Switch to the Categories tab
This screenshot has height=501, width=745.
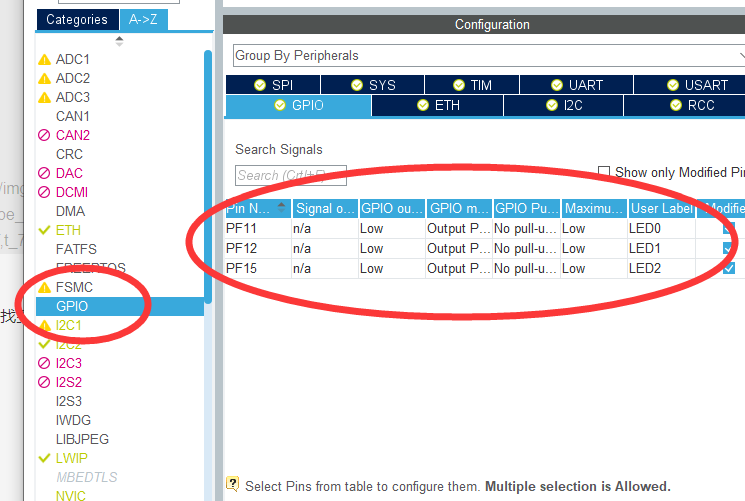pyautogui.click(x=77, y=20)
